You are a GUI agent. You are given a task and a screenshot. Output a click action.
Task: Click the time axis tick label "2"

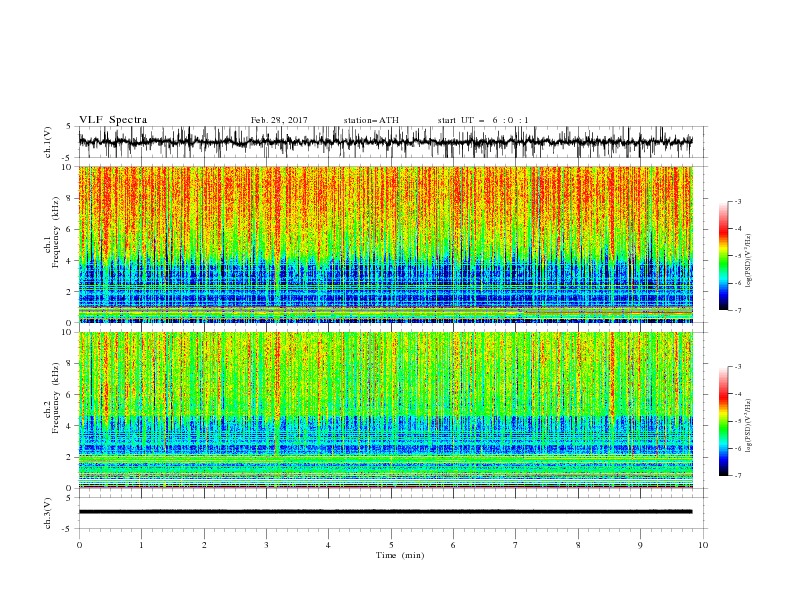204,545
